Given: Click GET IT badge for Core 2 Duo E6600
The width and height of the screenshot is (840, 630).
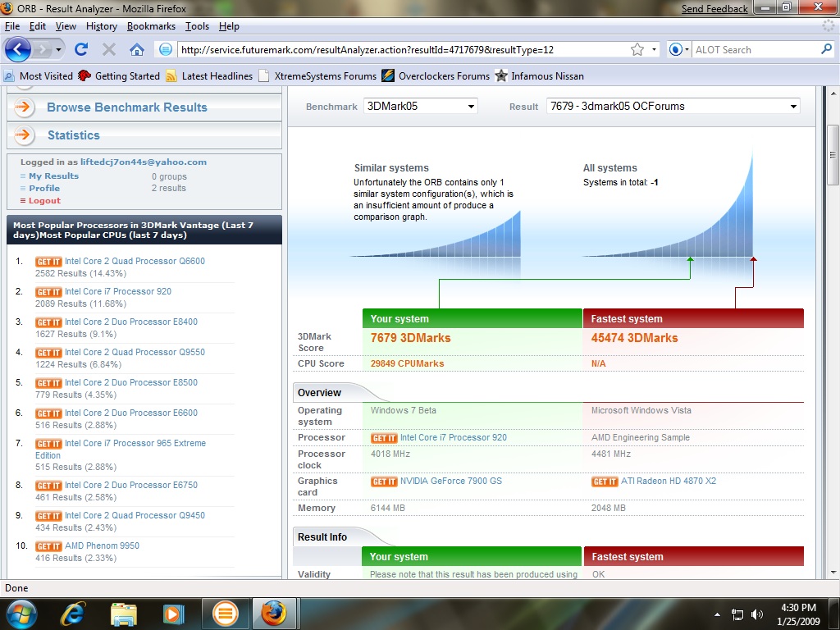Looking at the screenshot, I should (48, 413).
